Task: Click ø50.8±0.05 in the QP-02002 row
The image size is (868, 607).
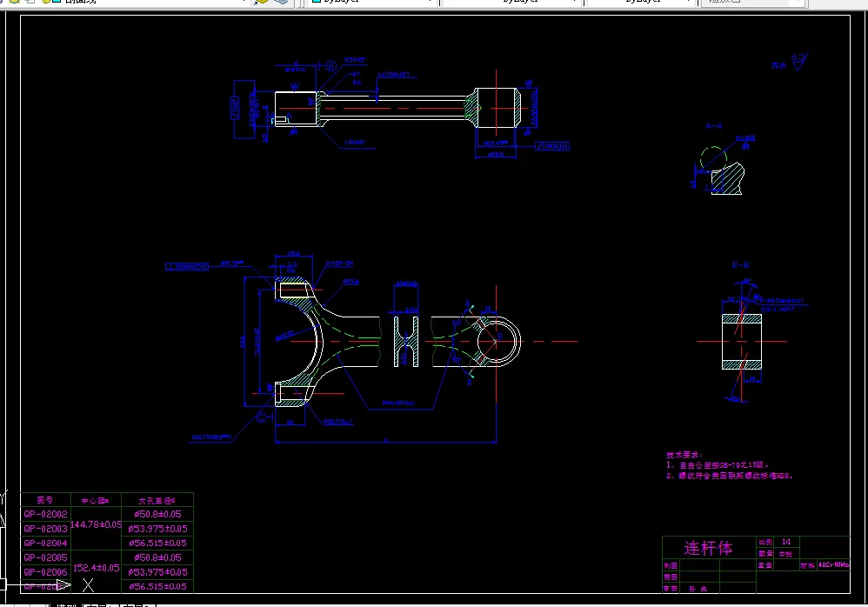Action: click(157, 514)
